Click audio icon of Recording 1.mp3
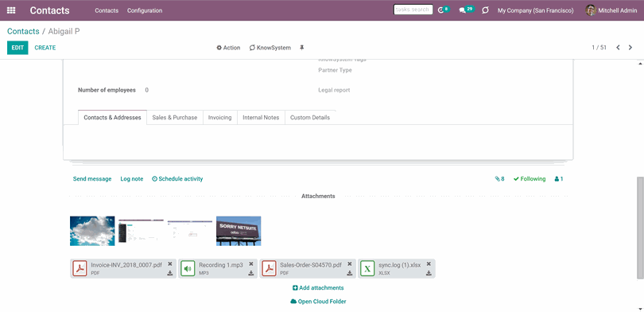Screen dimensions: 644x312 click(x=188, y=268)
